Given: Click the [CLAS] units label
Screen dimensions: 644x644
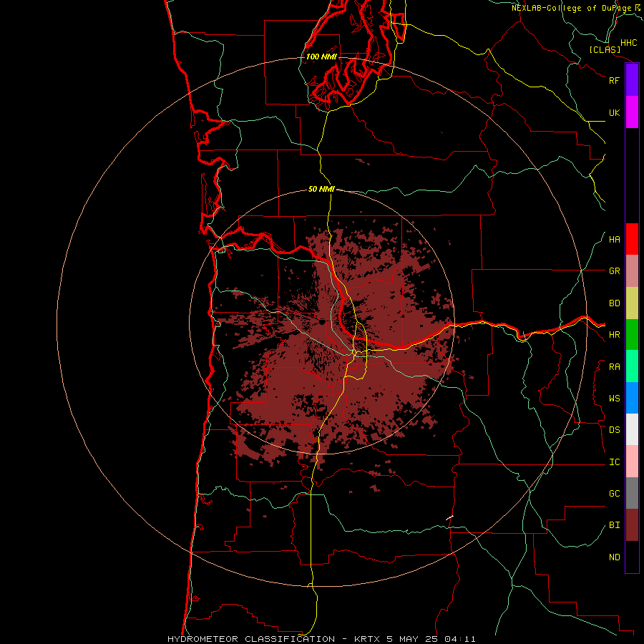Looking at the screenshot, I should point(605,49).
